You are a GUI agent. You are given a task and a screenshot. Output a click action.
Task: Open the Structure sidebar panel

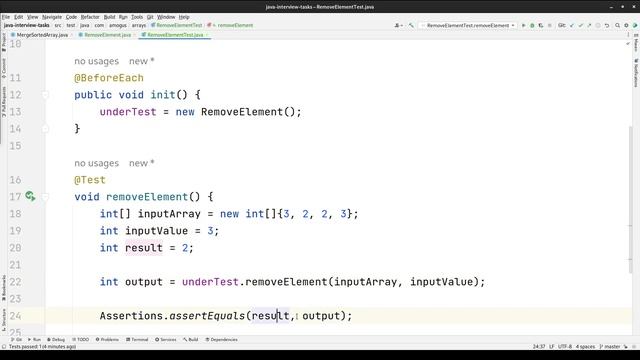[x=4, y=319]
